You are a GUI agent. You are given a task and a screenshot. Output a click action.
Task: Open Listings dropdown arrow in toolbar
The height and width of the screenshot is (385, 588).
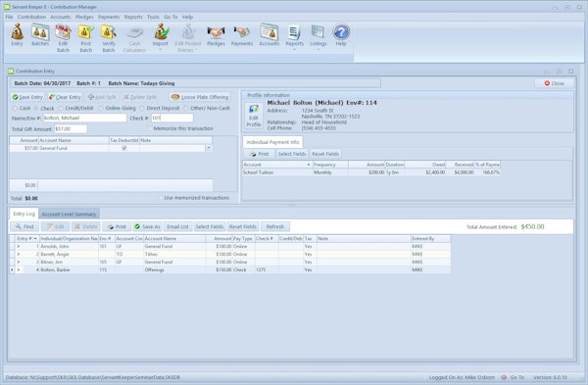pyautogui.click(x=318, y=50)
